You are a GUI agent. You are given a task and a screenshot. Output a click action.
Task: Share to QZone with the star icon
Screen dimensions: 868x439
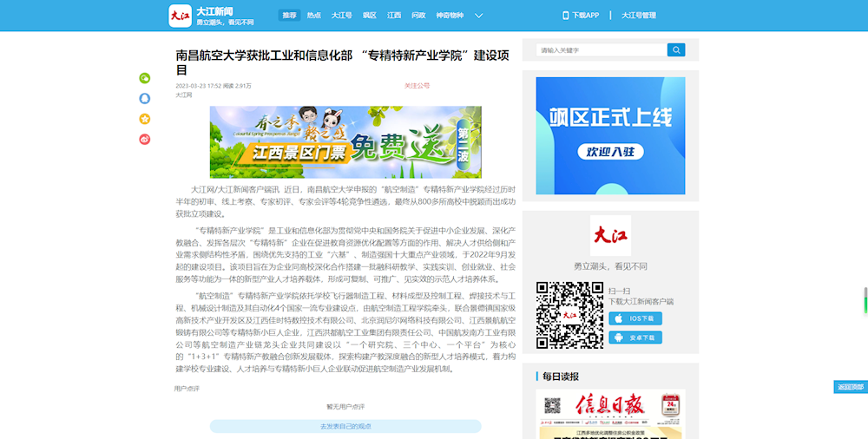click(x=145, y=119)
